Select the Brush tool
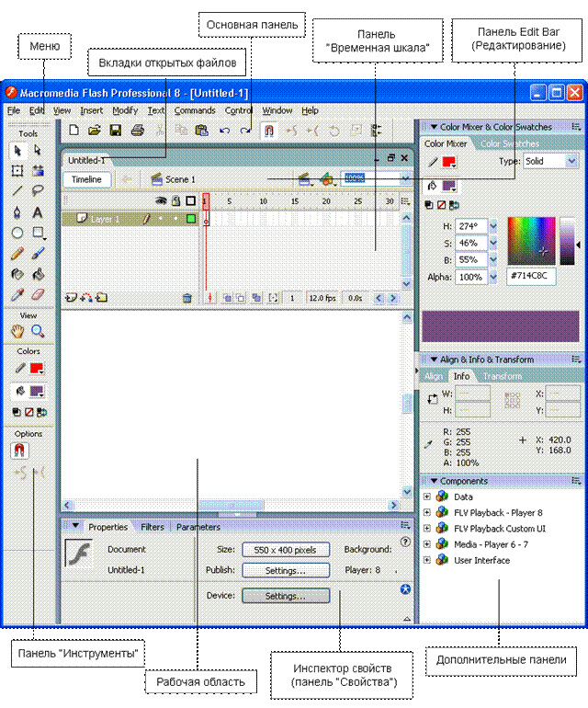 click(38, 253)
